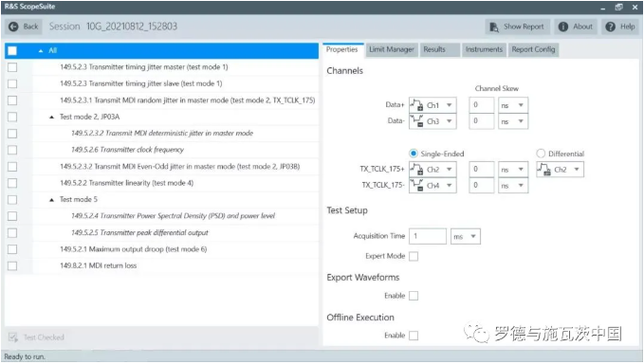
Task: Collapse the Test mode 5 group
Action: click(51, 200)
